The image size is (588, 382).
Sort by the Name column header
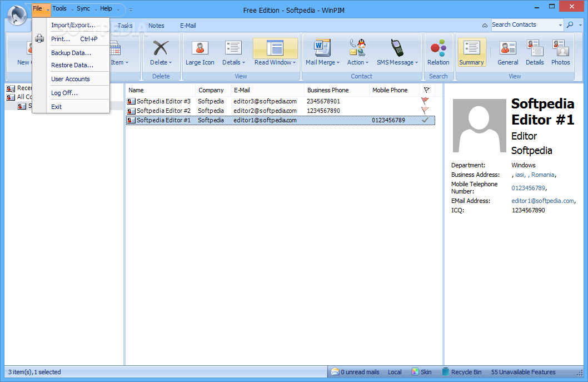(161, 90)
